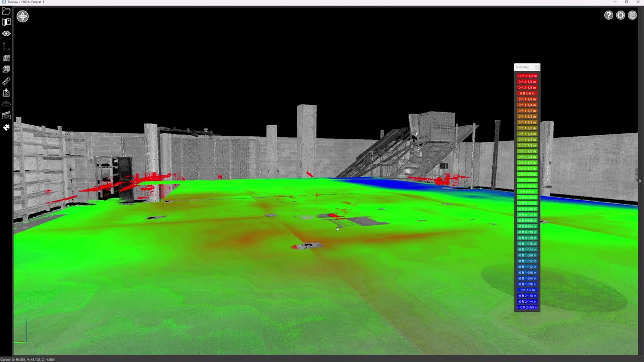This screenshot has height=362, width=644.
Task: Select the positive '0 ft 1-7/8 in' swatch
Action: (527, 99)
